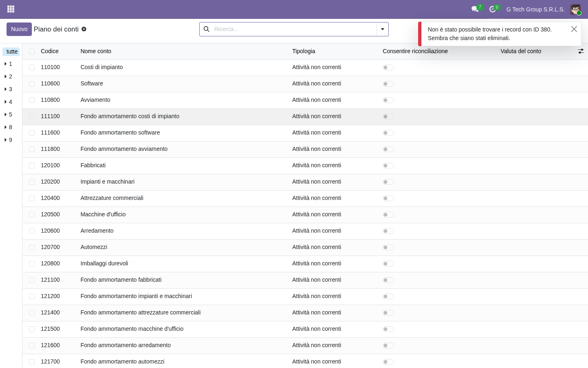Check the select-all checkbox in header
The height and width of the screenshot is (368, 588).
pos(32,52)
